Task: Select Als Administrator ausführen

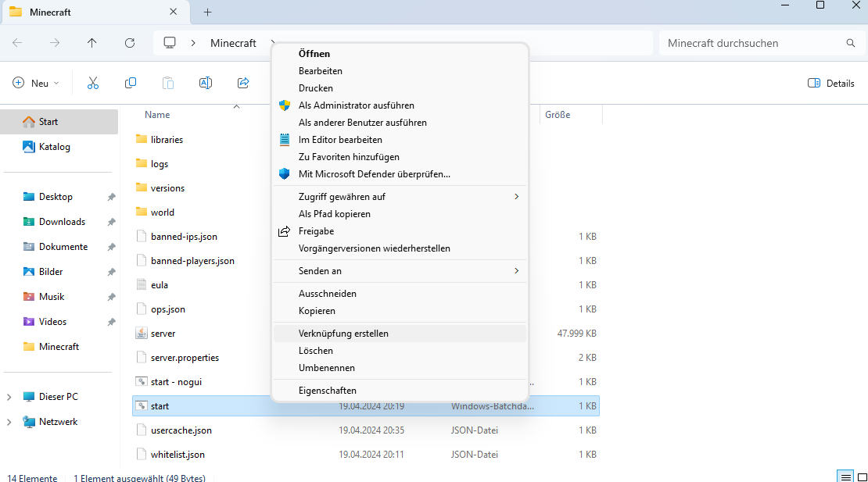Action: tap(400, 105)
